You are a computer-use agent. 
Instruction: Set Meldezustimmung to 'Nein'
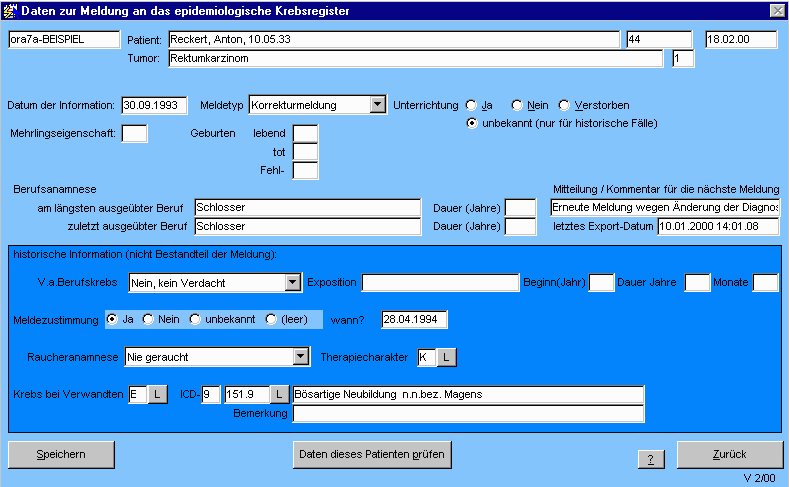[149, 320]
